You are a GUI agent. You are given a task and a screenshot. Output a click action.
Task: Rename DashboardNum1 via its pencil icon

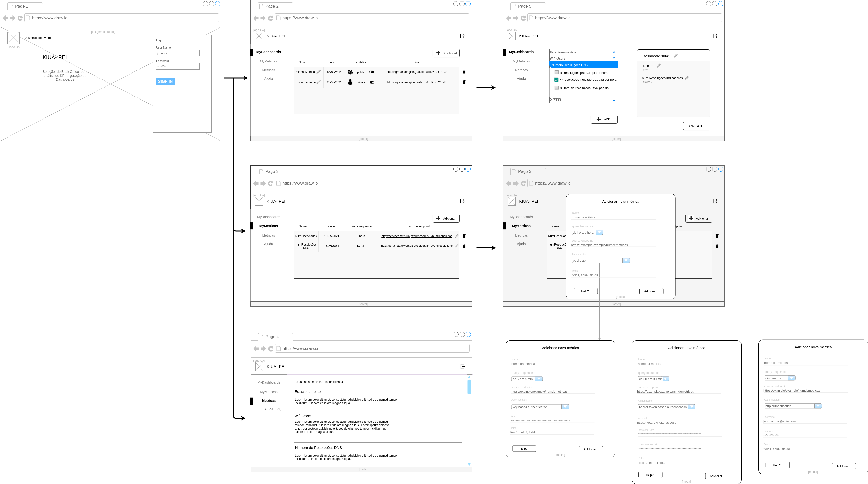pyautogui.click(x=675, y=56)
